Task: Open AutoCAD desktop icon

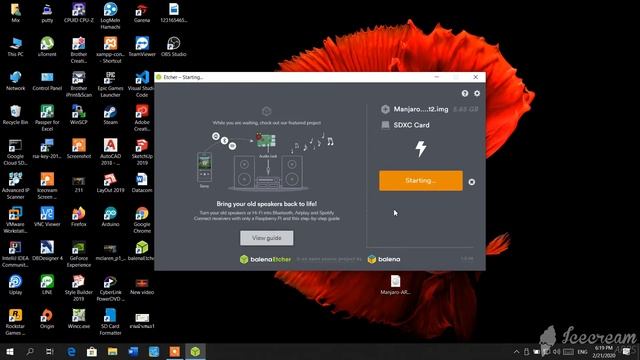Action: point(110,152)
